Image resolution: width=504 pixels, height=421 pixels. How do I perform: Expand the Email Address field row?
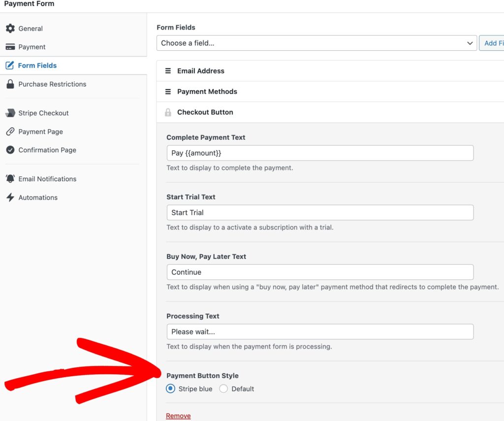(x=201, y=71)
